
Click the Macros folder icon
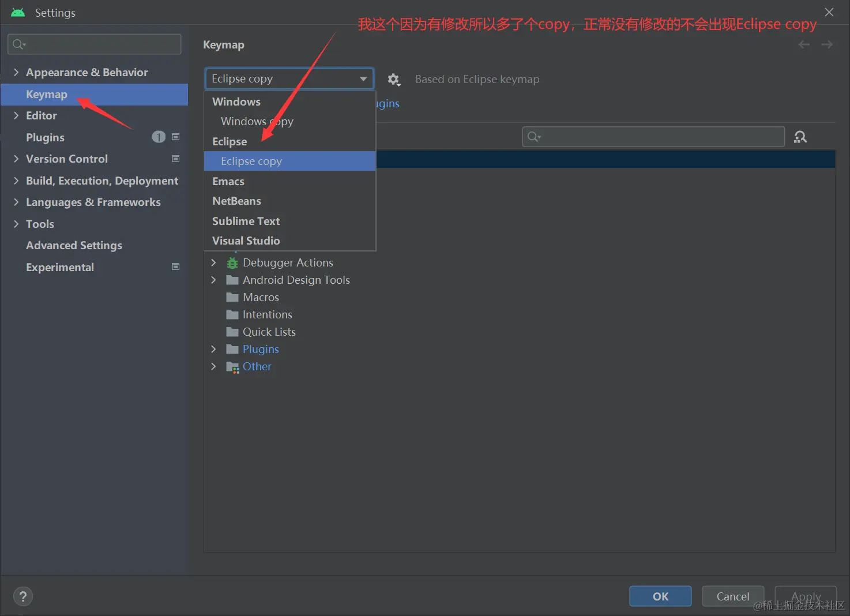click(232, 298)
